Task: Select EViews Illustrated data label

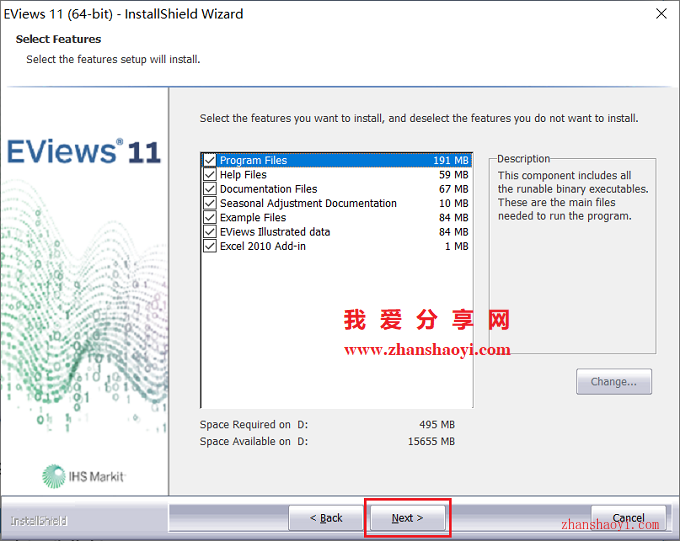Action: click(275, 232)
